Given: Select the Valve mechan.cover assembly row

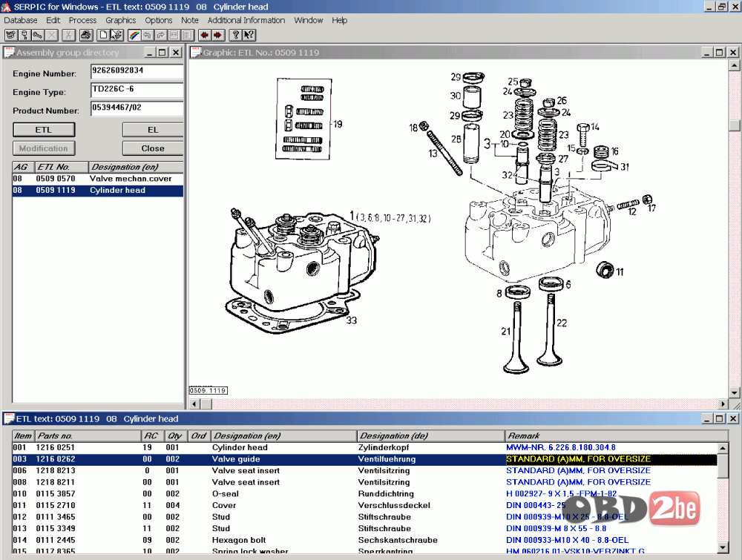Looking at the screenshot, I should click(x=98, y=179).
